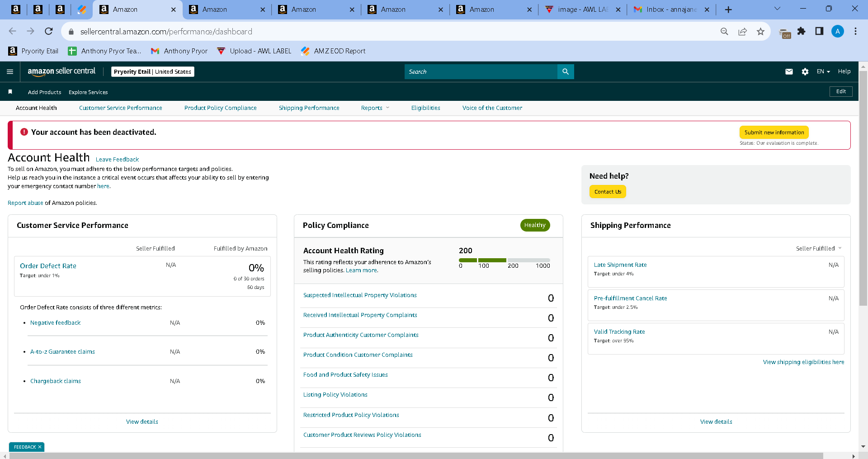Open the Pryority Etail bookmark
This screenshot has width=868, height=459.
click(x=33, y=51)
